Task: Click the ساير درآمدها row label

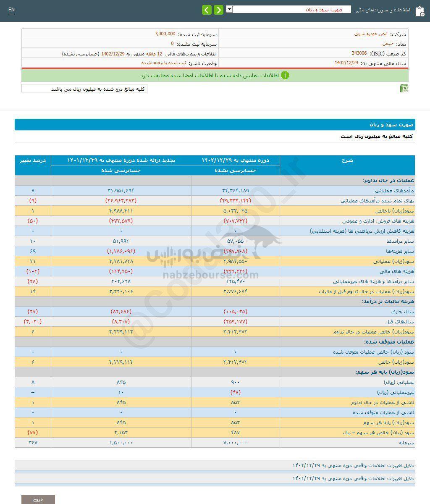Action: coord(400,241)
